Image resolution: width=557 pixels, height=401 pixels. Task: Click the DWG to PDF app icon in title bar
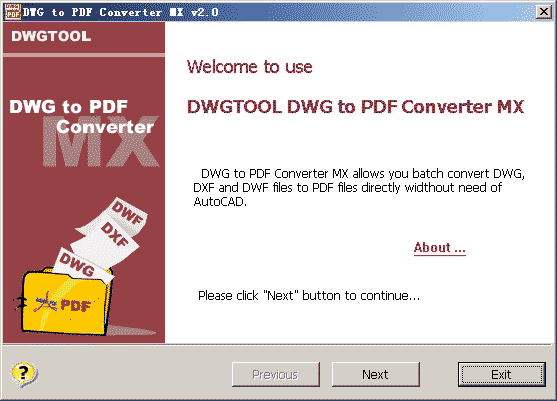(13, 11)
